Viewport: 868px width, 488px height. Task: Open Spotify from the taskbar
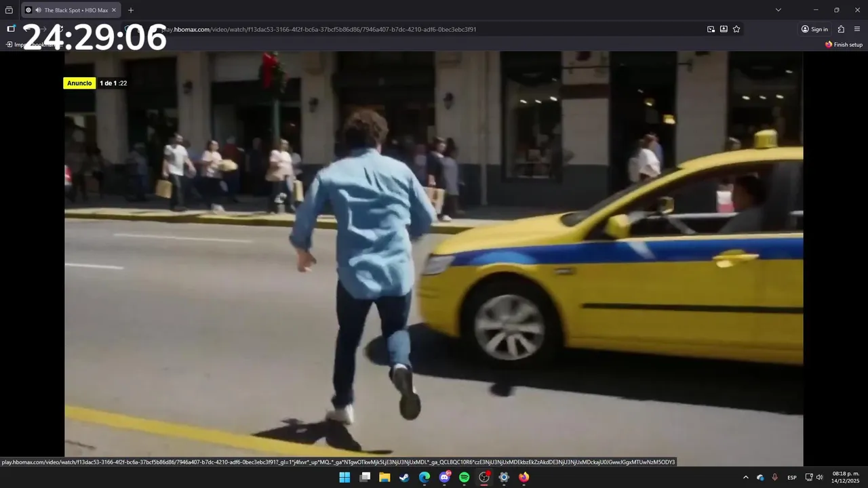(464, 477)
